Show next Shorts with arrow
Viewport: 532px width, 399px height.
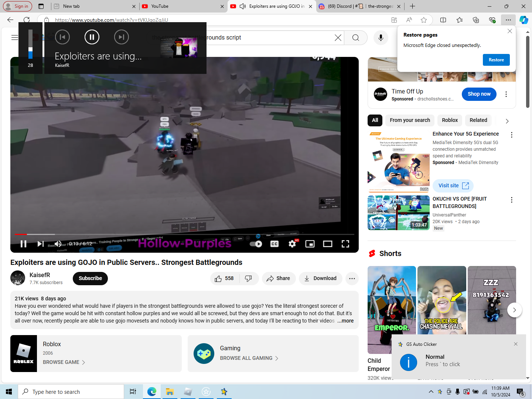[x=514, y=310]
